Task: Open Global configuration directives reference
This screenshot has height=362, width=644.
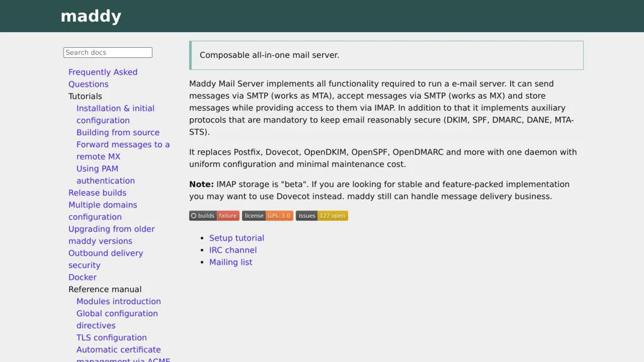Action: 117,319
